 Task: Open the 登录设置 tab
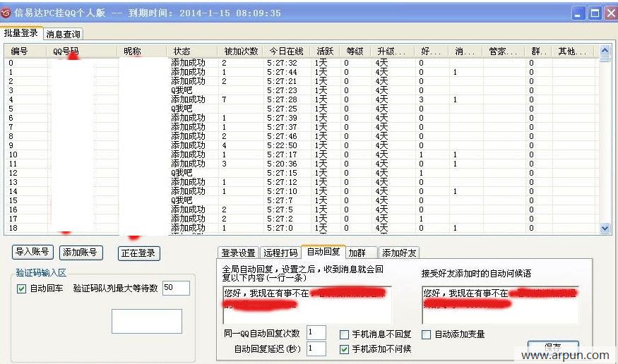[238, 253]
